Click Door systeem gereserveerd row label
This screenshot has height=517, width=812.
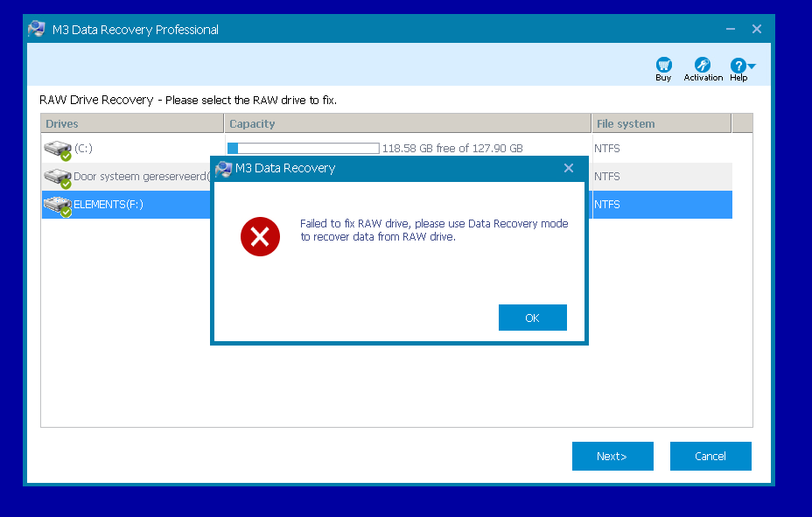(x=142, y=177)
